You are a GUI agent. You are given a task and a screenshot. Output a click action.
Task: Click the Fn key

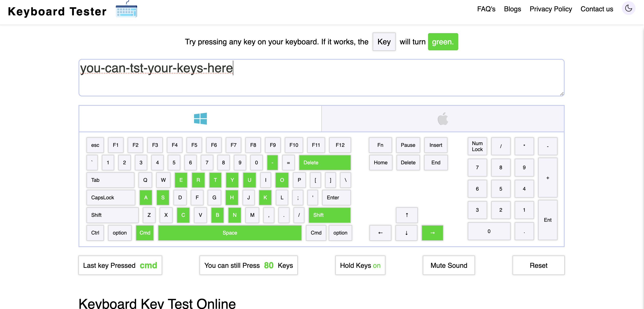click(380, 145)
